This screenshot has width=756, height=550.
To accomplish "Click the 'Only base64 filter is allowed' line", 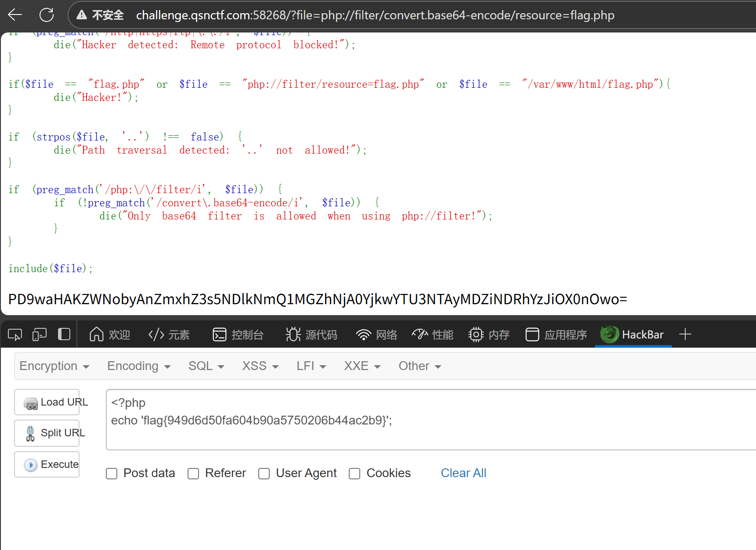I will (x=296, y=216).
